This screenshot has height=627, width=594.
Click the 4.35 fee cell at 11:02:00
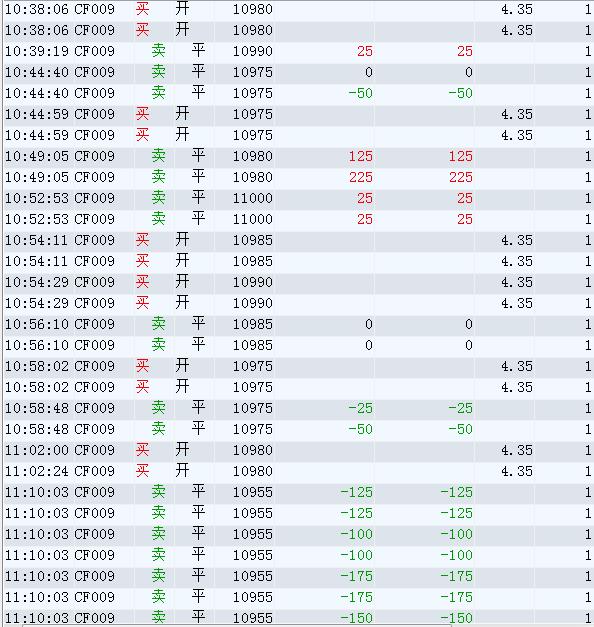[x=517, y=450]
